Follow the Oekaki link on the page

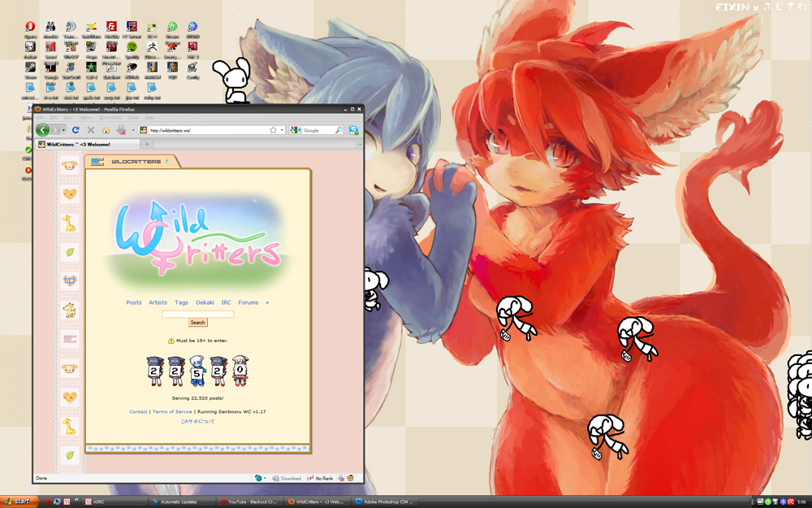click(x=205, y=302)
